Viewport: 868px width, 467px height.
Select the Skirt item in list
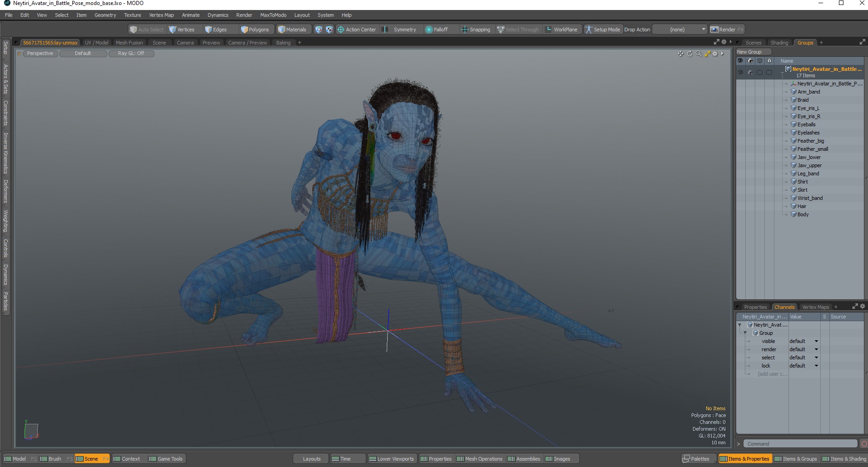tap(802, 190)
